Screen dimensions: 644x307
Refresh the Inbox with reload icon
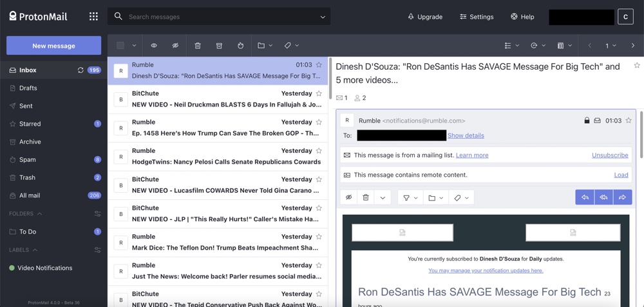pyautogui.click(x=80, y=70)
